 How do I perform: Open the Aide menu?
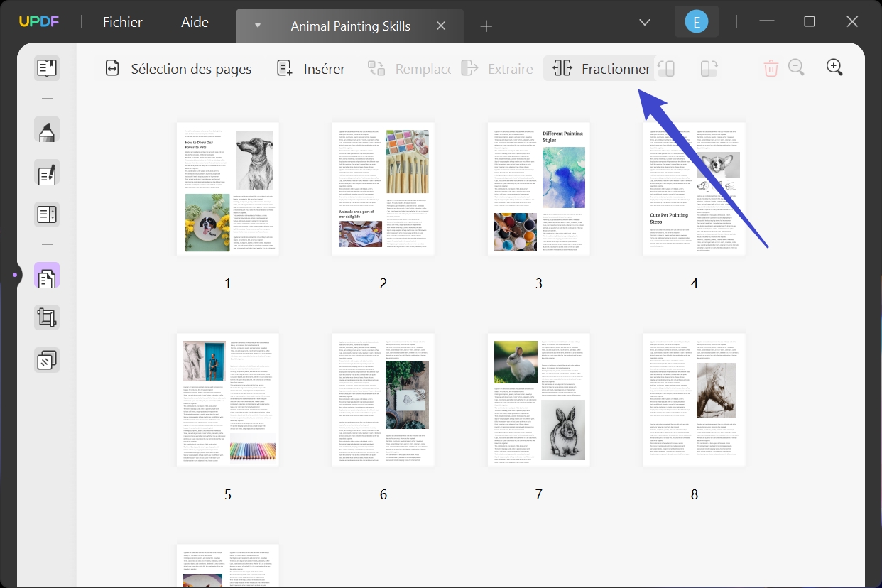point(194,22)
